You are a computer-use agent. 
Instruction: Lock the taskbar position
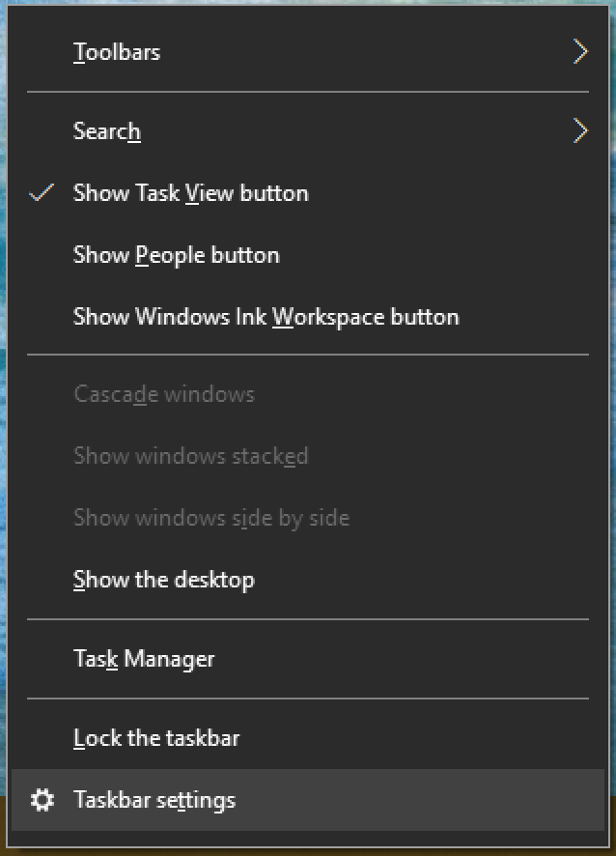155,737
